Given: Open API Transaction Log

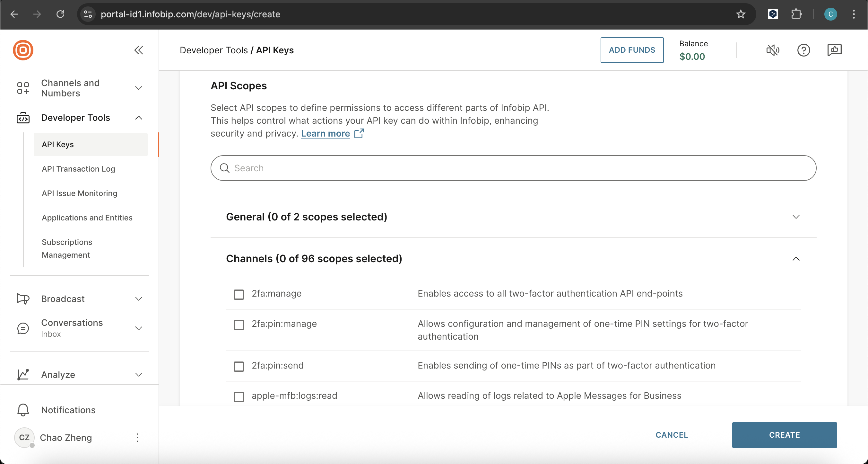Looking at the screenshot, I should [x=78, y=169].
